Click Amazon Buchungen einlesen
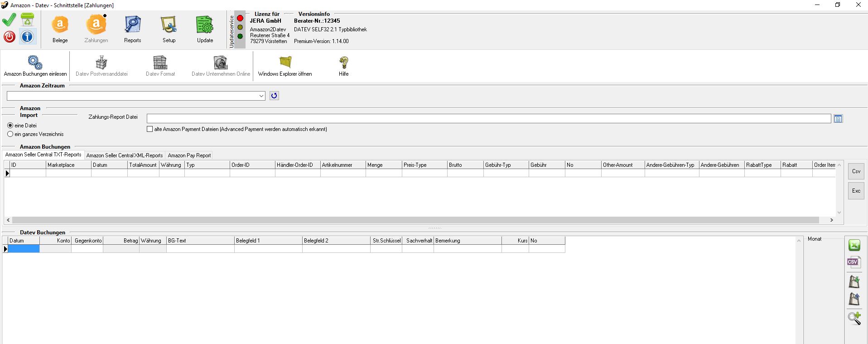Viewport: 868px width, 344px height. pos(35,66)
